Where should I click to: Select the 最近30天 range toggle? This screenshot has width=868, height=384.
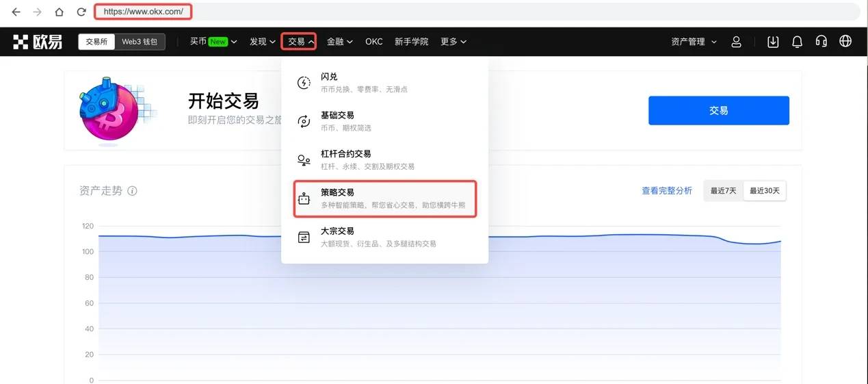point(764,191)
